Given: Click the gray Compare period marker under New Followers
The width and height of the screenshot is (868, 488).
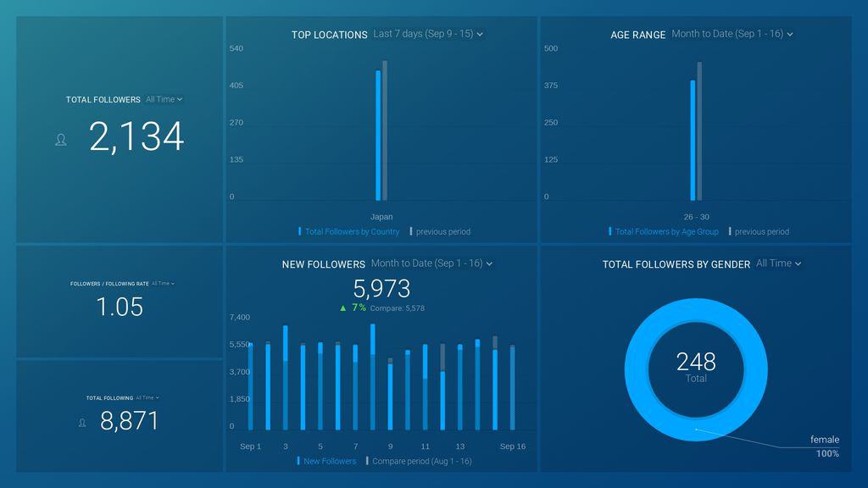Looking at the screenshot, I should point(368,461).
